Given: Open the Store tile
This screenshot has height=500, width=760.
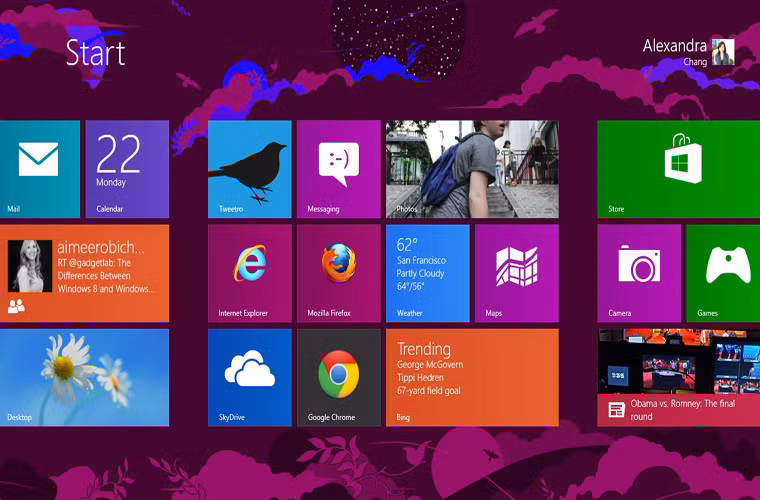Looking at the screenshot, I should tap(679, 169).
